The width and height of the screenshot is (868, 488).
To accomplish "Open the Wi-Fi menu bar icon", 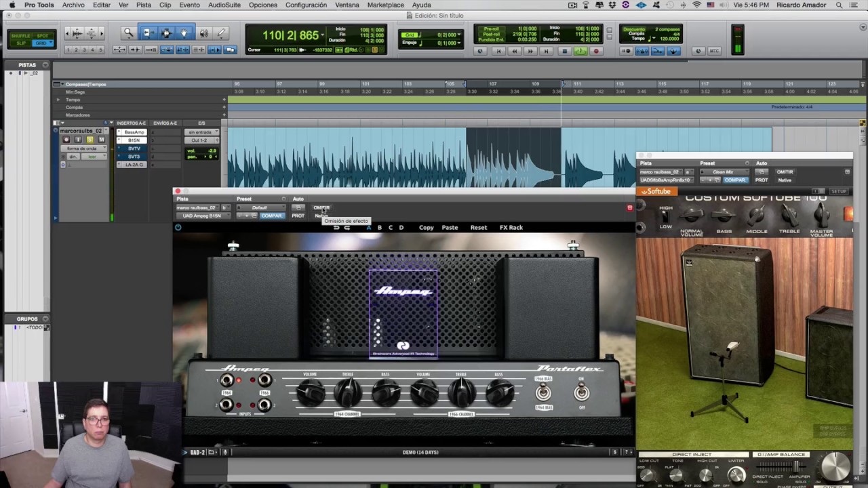I will click(696, 5).
